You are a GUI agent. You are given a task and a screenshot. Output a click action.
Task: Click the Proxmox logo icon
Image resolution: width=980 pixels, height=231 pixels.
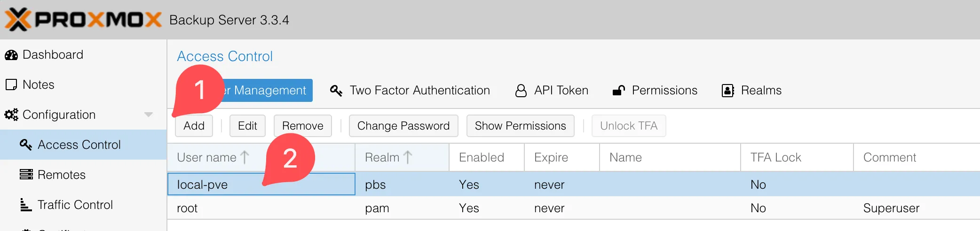18,19
